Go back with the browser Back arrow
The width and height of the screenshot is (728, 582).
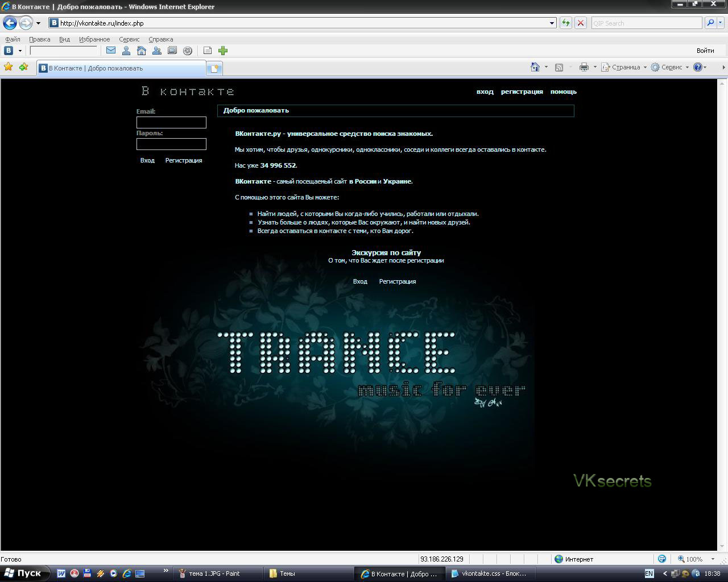point(10,23)
